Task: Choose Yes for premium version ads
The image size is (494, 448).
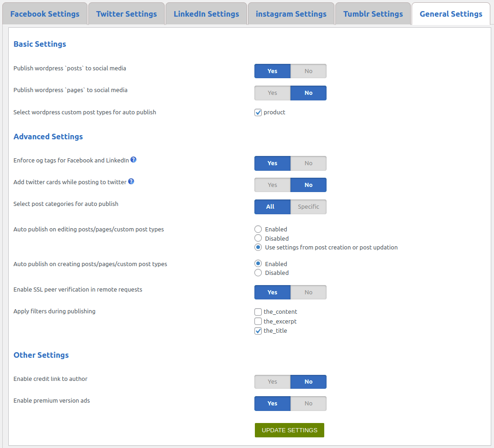Action: [x=272, y=404]
